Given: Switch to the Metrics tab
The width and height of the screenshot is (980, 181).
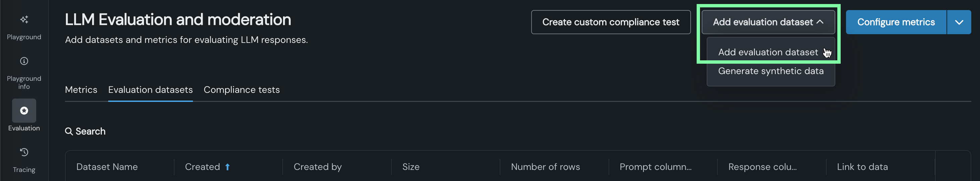Looking at the screenshot, I should click(x=81, y=90).
